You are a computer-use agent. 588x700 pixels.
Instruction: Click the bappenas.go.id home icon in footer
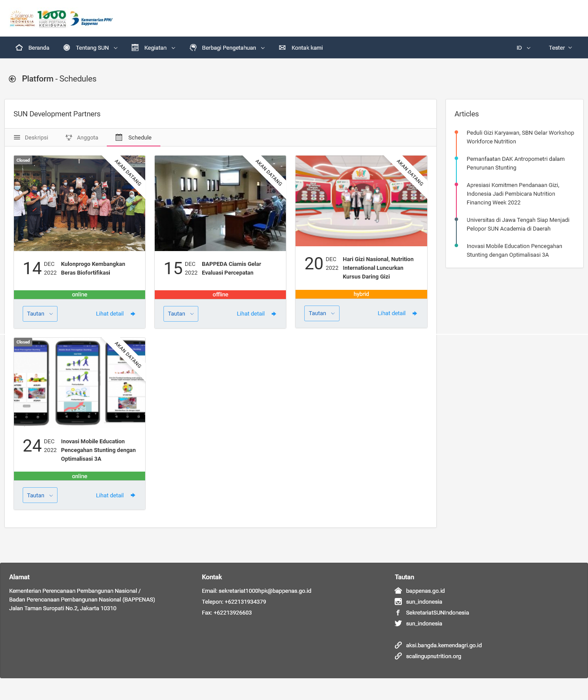(398, 591)
